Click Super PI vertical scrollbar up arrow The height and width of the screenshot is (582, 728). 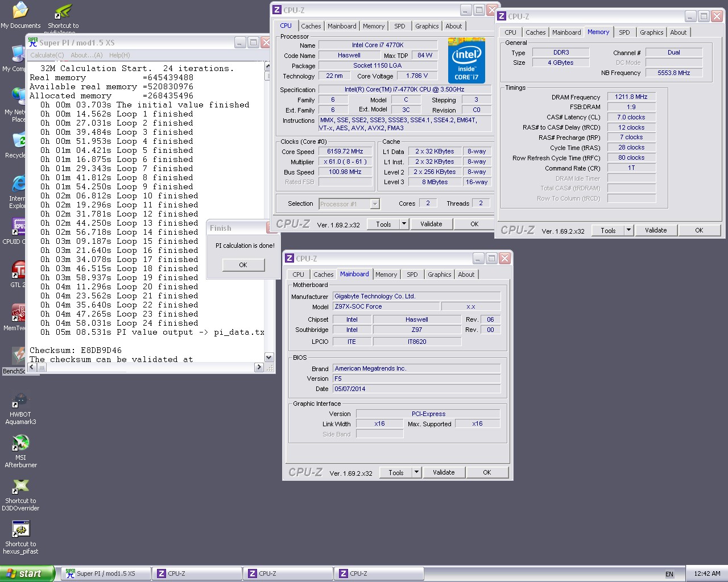click(269, 66)
